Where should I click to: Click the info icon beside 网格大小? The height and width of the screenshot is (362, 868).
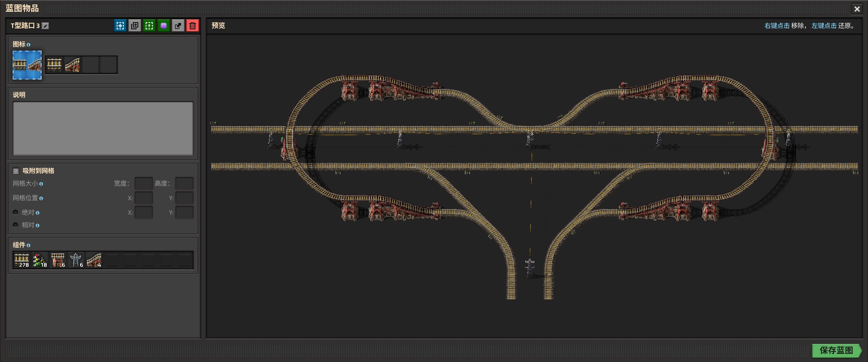41,184
